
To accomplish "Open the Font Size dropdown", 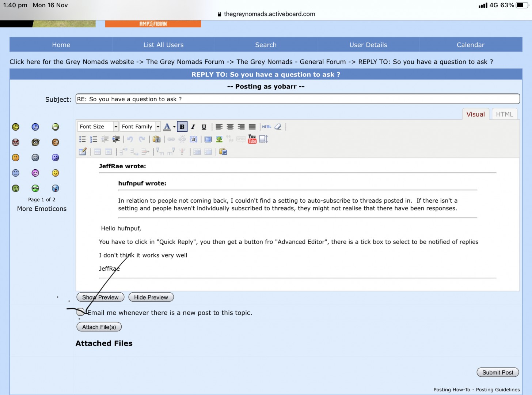I will coord(98,127).
